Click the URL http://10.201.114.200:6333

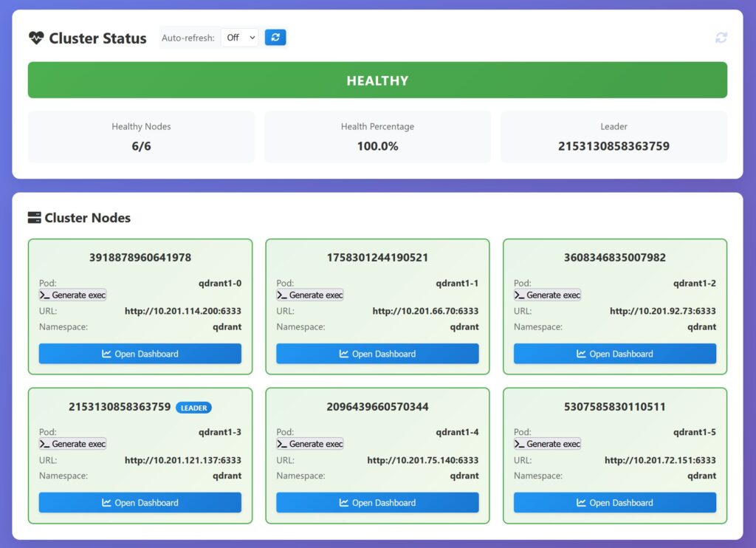click(183, 312)
